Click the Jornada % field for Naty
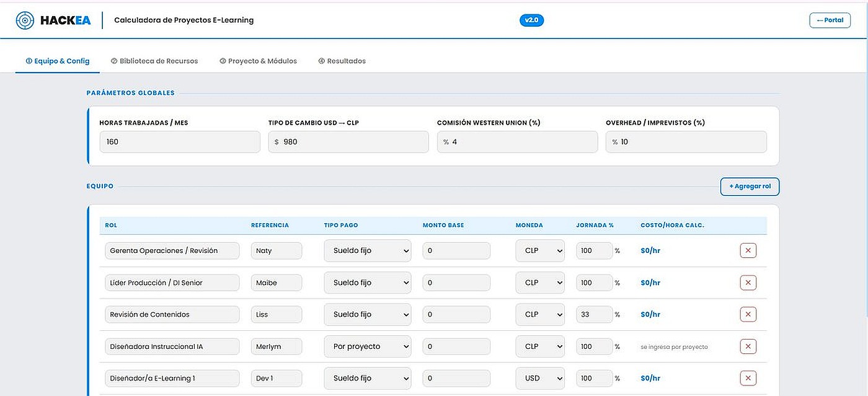Image resolution: width=868 pixels, height=396 pixels. tap(595, 250)
